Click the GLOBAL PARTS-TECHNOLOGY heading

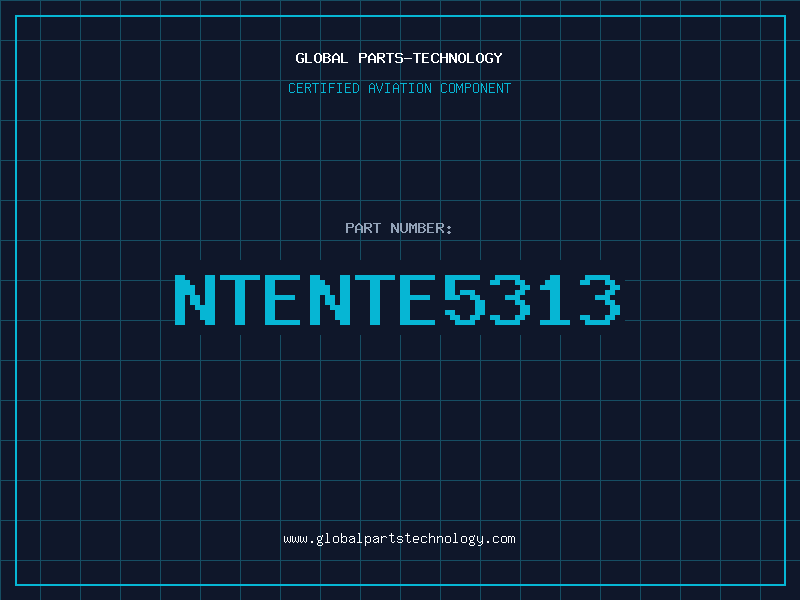399,58
